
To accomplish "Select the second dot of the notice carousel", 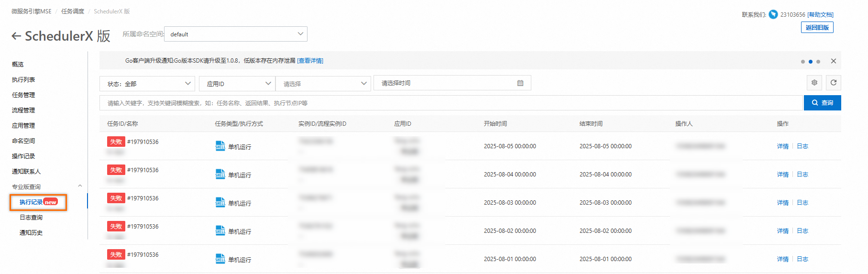I will pyautogui.click(x=811, y=62).
